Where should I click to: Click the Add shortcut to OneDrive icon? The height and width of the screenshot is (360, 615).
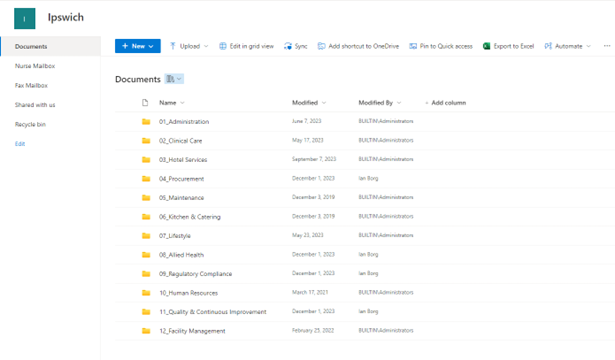pos(321,46)
